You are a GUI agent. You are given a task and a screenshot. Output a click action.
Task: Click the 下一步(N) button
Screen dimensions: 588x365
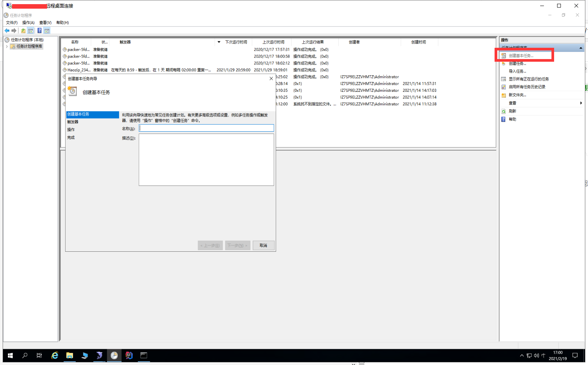[x=238, y=245]
